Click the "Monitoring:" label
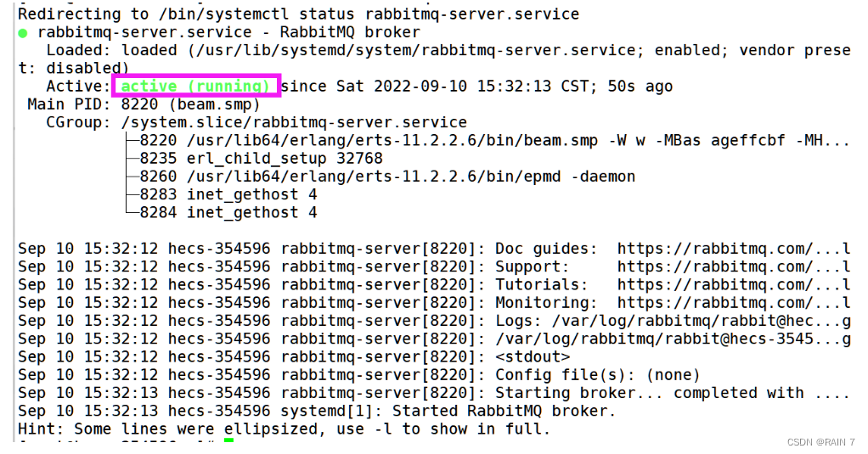The image size is (868, 454). (x=546, y=303)
